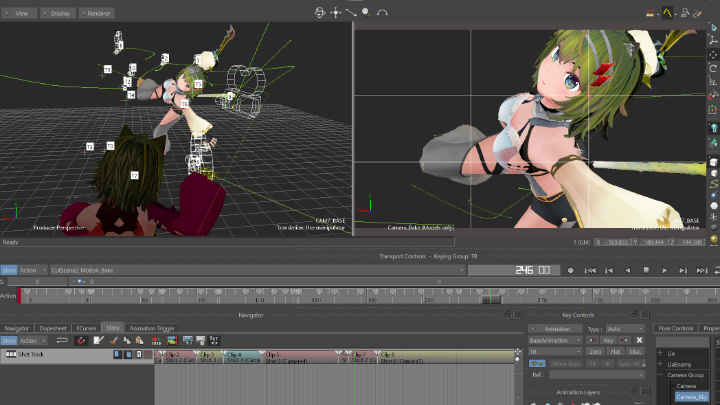Image resolution: width=720 pixels, height=405 pixels.
Task: Click the timeline current-frame slider handle
Action: 491,299
